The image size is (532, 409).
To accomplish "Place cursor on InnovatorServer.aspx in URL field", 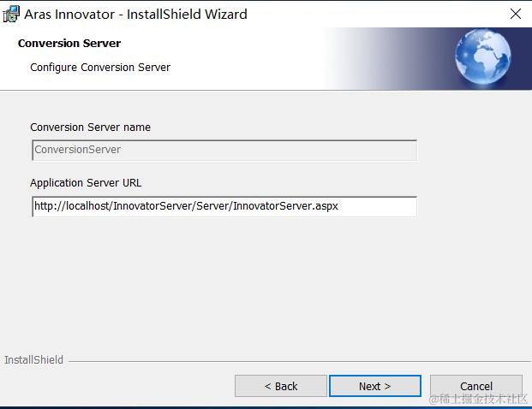I will click(285, 206).
